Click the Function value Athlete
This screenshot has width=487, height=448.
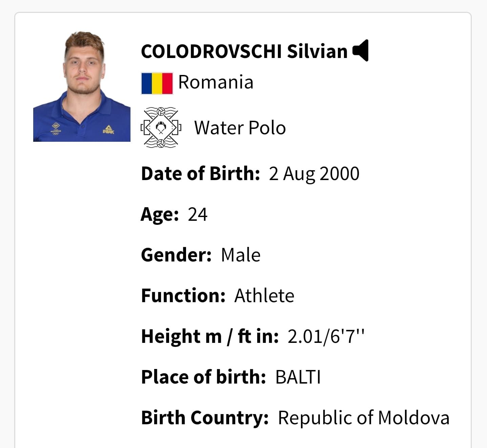264,296
